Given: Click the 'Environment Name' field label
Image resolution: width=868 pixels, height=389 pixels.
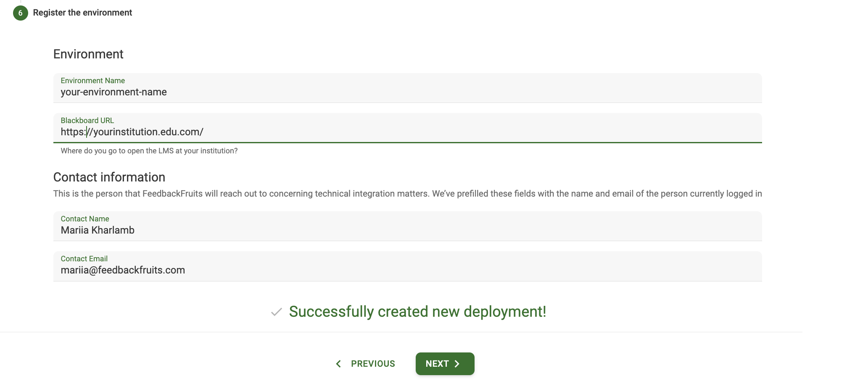Looking at the screenshot, I should (92, 81).
